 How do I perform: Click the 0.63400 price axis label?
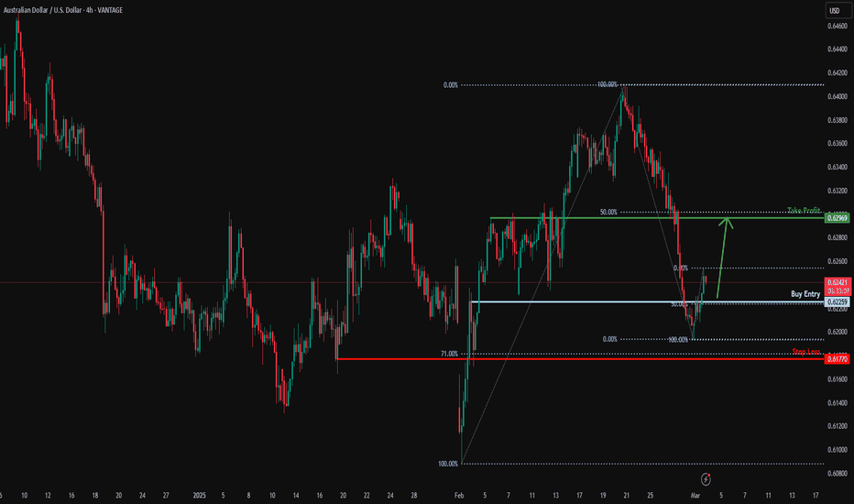click(x=838, y=167)
